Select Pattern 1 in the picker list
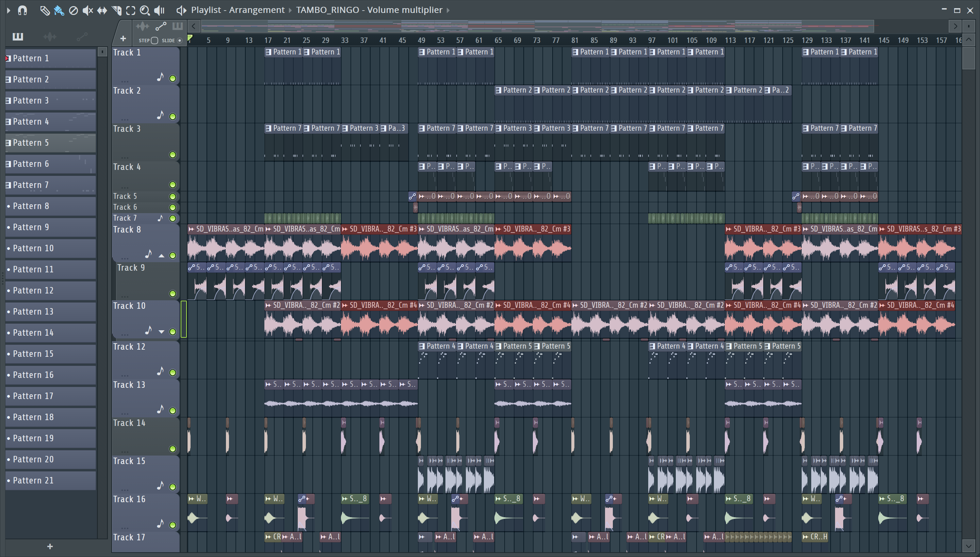The image size is (980, 557). coord(50,58)
